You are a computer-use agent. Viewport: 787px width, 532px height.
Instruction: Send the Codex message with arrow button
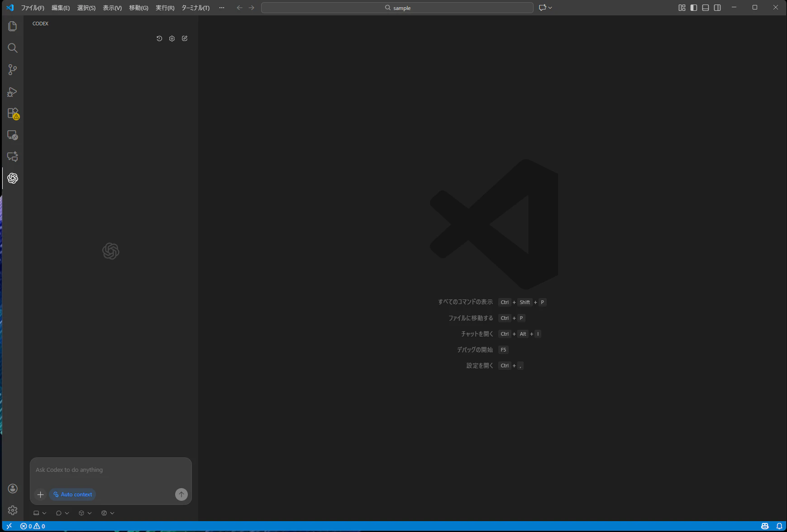(181, 494)
